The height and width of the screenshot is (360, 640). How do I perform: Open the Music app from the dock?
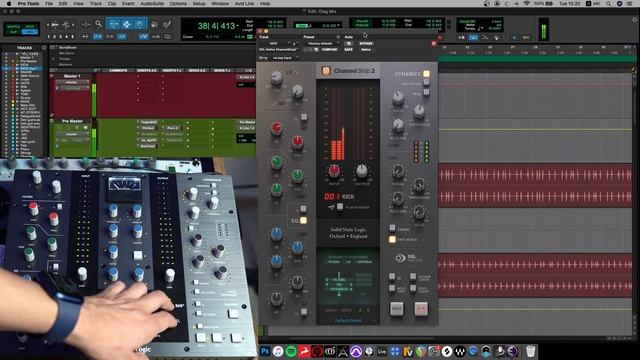[278, 351]
